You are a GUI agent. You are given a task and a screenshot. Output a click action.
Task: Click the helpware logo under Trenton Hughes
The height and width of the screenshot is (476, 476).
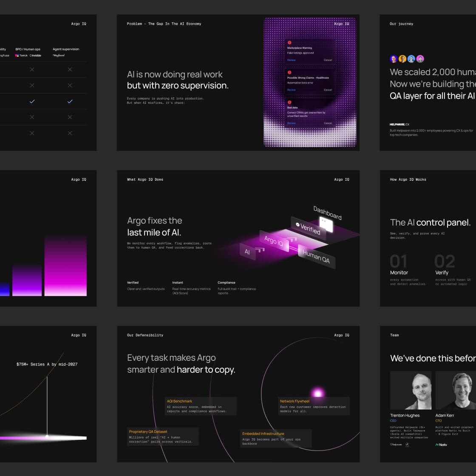pos(396,445)
